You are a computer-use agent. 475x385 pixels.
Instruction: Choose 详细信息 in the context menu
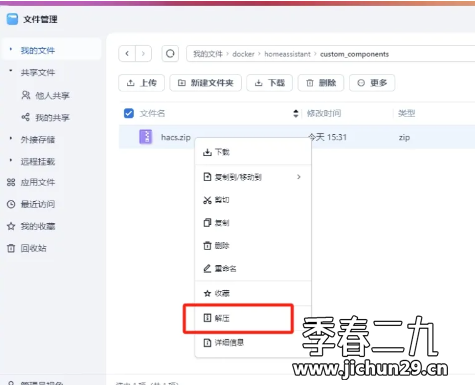(253, 342)
